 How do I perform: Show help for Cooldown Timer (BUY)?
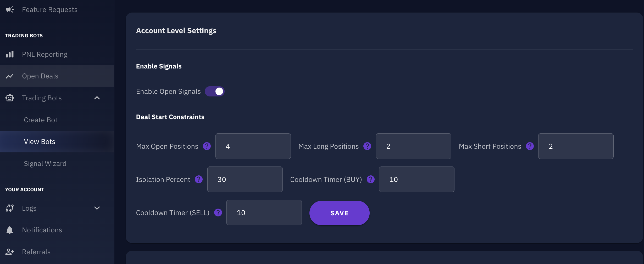pyautogui.click(x=371, y=179)
